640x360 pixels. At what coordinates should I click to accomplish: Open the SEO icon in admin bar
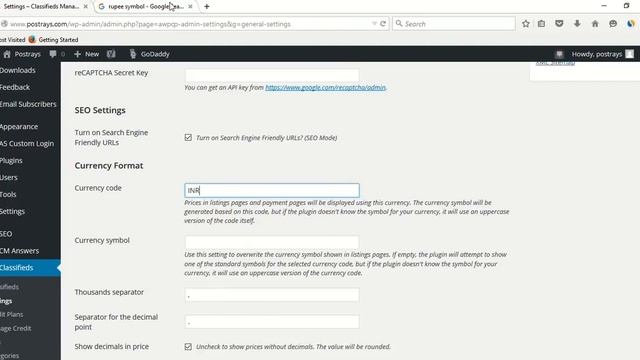pos(111,54)
